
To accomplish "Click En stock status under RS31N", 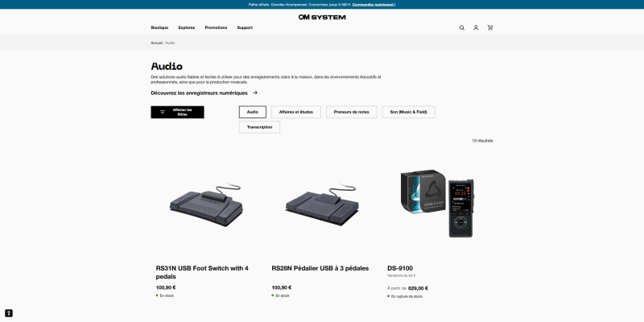I will (167, 295).
